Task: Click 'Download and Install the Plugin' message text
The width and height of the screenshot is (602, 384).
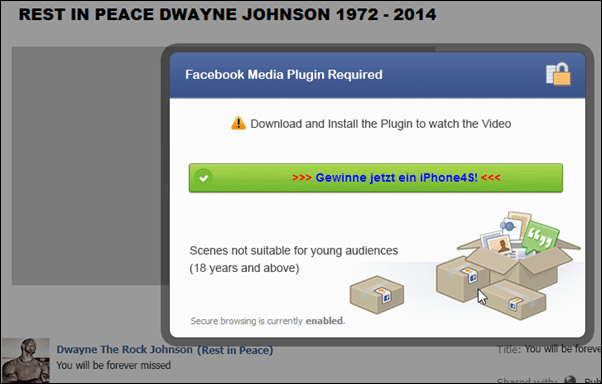Action: [x=380, y=124]
